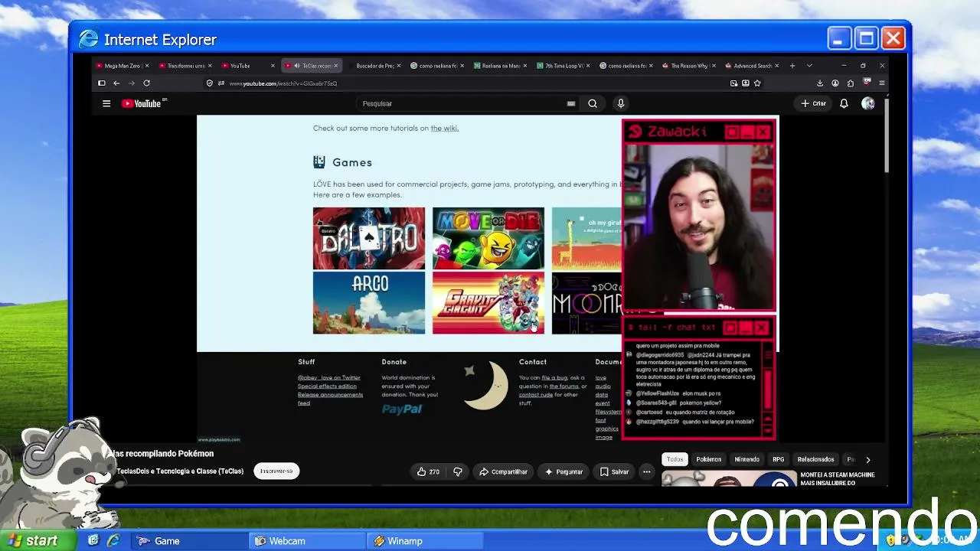
Task: Close the chat.txt overlay window
Action: tap(761, 328)
